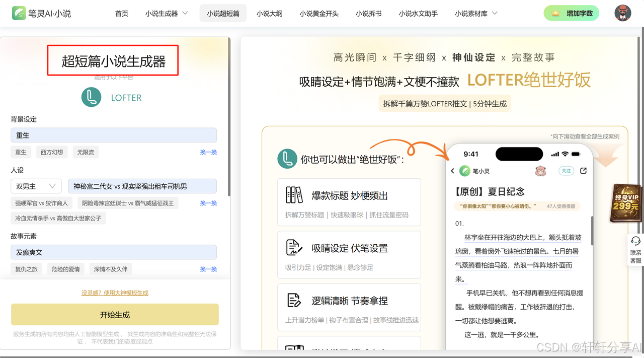Select the 复仇之旅 story tag
Screen dimensions: 644x358
pyautogui.click(x=26, y=269)
